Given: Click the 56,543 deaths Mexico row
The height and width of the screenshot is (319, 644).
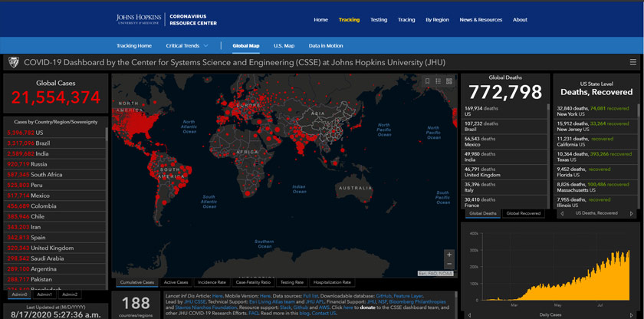Looking at the screenshot, I should [504, 142].
